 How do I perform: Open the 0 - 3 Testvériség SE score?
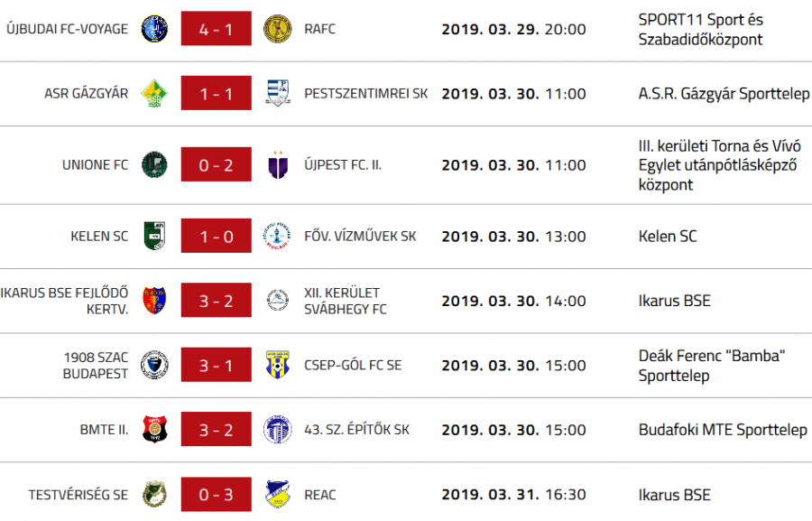point(216,495)
